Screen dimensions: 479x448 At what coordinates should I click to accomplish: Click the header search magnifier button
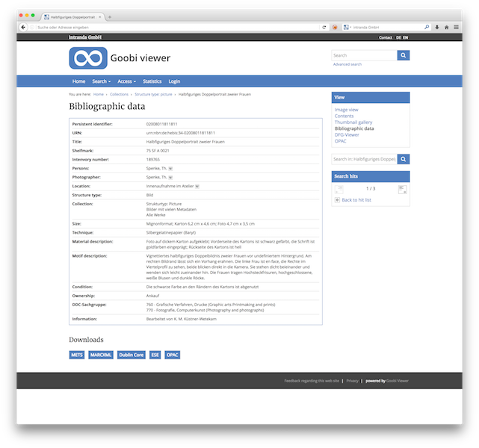pos(404,55)
